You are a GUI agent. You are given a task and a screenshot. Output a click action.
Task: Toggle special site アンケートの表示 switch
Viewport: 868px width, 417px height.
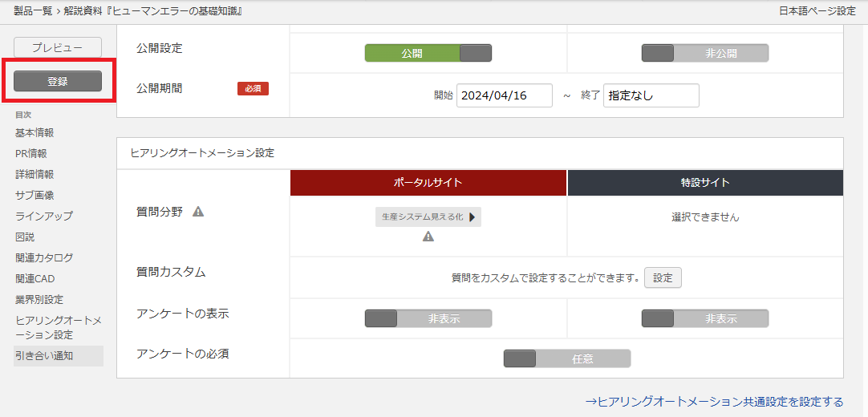click(704, 318)
